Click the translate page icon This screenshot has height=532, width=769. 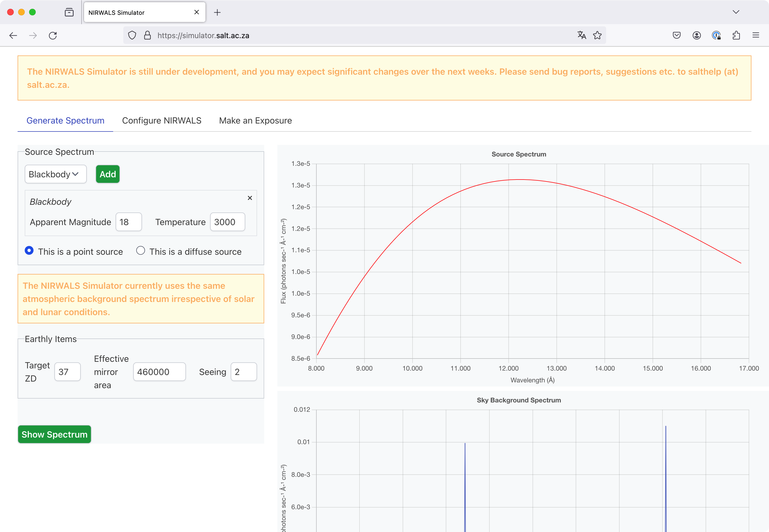coord(582,35)
